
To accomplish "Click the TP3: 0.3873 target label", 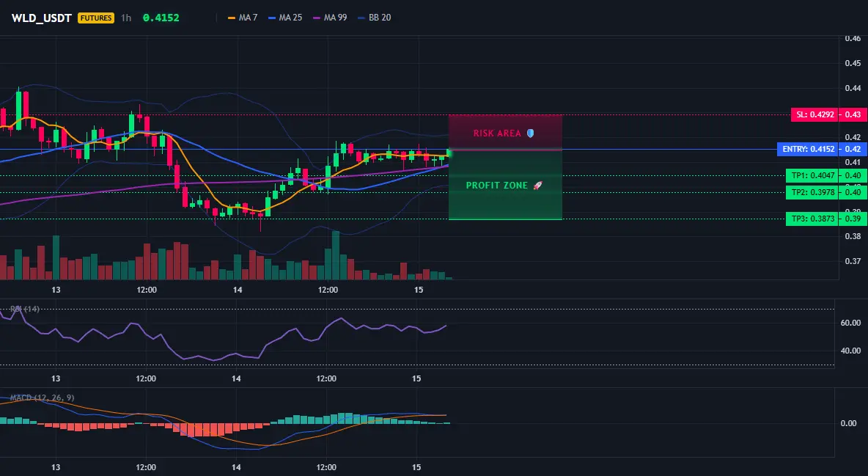I will pos(812,219).
